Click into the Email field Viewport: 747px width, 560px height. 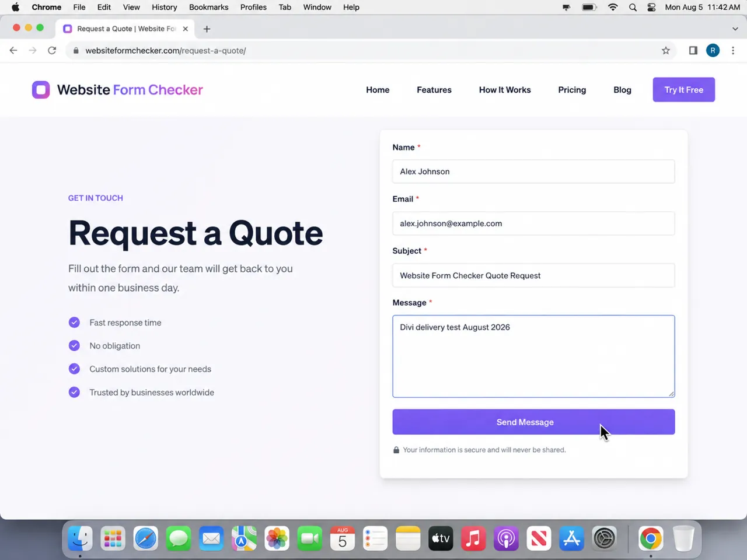point(533,223)
